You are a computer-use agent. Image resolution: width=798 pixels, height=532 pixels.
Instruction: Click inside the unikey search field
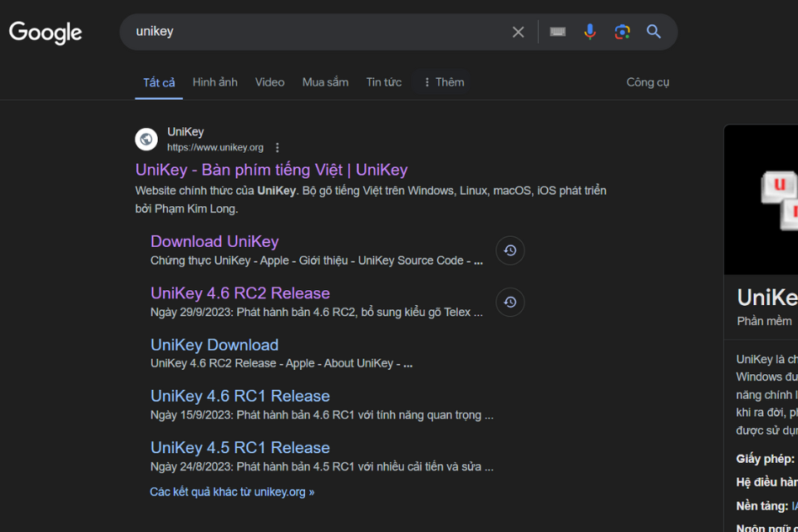click(316, 32)
